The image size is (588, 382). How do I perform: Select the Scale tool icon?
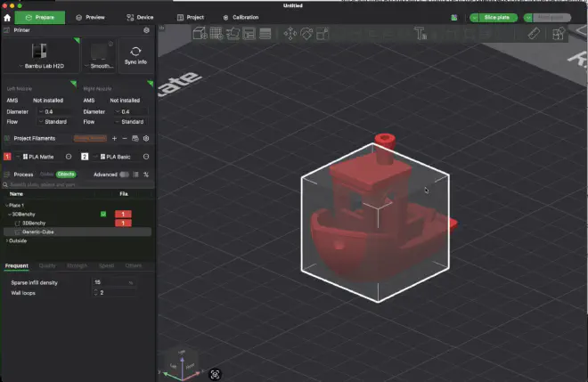click(x=323, y=34)
